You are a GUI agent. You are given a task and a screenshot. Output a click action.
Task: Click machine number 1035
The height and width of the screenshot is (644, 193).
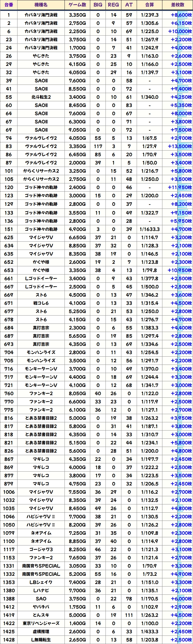pyautogui.click(x=9, y=508)
